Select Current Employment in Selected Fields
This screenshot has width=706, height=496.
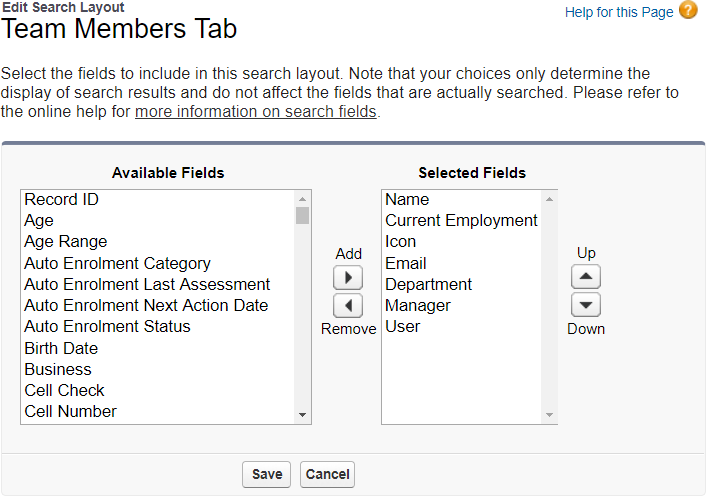click(461, 221)
